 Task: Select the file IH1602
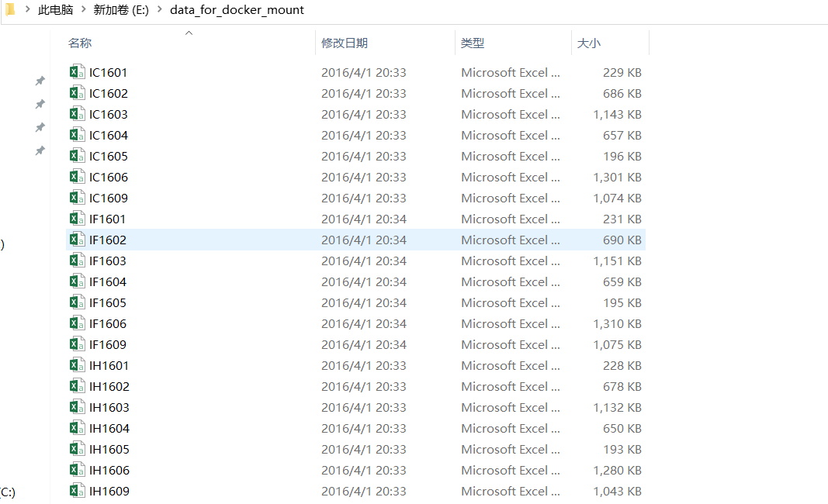click(109, 386)
